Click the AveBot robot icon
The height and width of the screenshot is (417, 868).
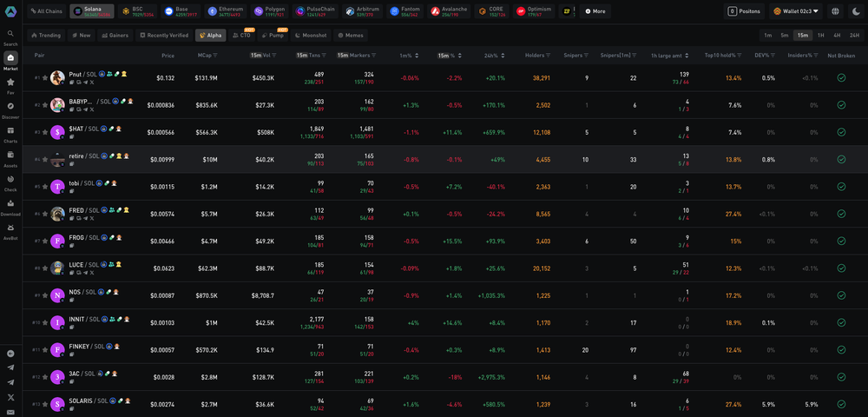(x=10, y=228)
